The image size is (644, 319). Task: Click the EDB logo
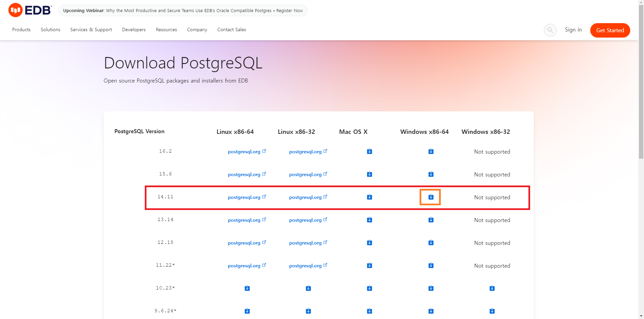(x=30, y=10)
